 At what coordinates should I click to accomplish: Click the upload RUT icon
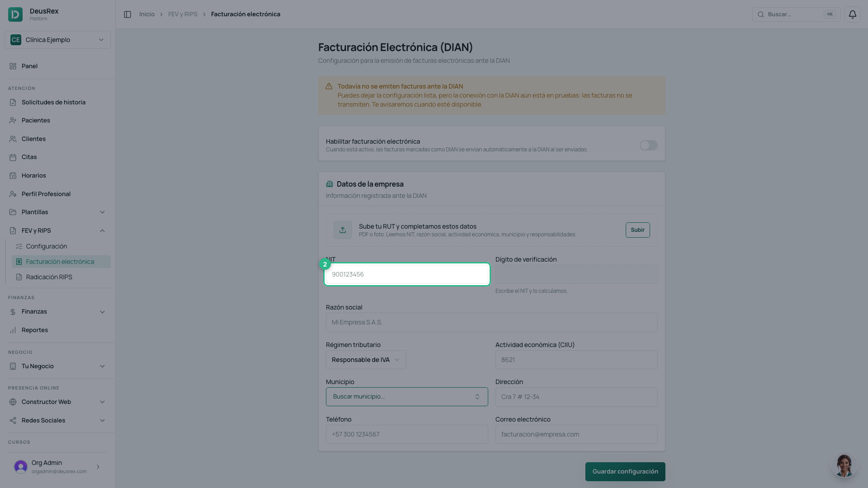(343, 230)
